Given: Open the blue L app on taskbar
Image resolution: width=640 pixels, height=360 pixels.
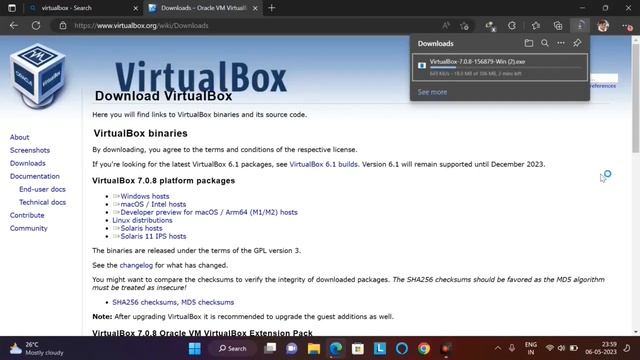Looking at the screenshot, I should pos(380,349).
